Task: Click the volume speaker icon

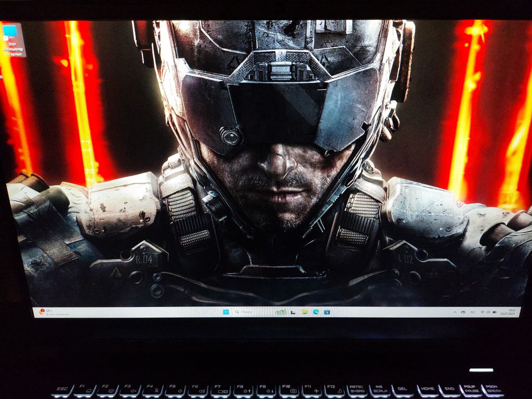Action: 487,312
